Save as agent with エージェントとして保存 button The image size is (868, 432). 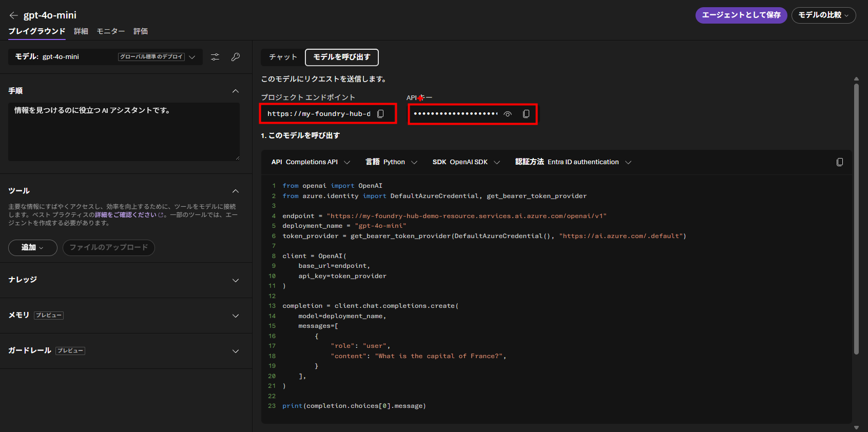(x=741, y=15)
